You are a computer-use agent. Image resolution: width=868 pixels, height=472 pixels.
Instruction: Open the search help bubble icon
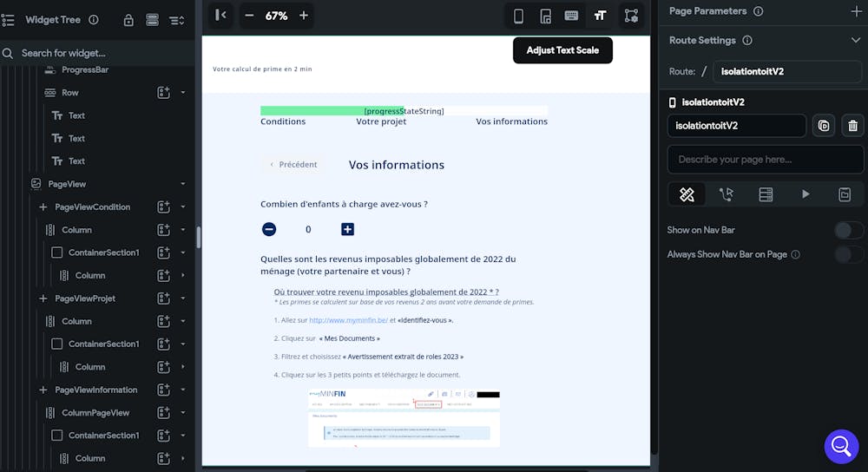[841, 446]
